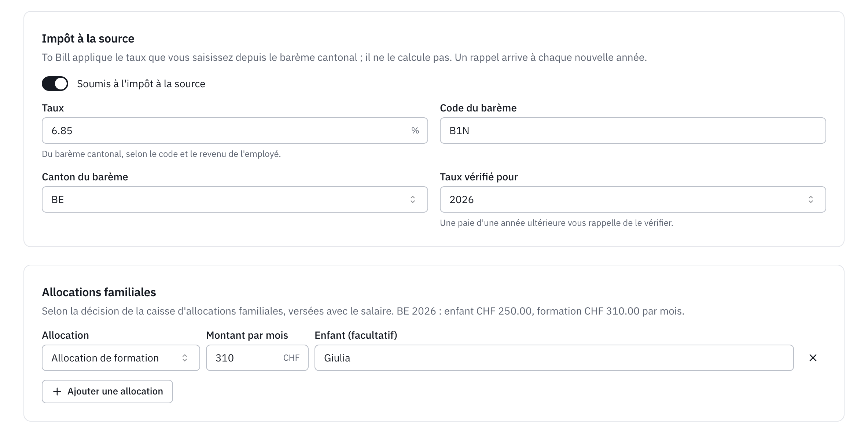
Task: Click the 'Du barème cantonal, selon le code' hint
Action: (x=161, y=154)
